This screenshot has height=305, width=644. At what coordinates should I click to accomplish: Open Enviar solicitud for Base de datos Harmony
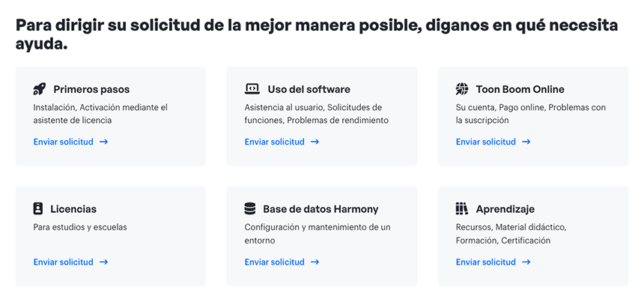pyautogui.click(x=275, y=262)
